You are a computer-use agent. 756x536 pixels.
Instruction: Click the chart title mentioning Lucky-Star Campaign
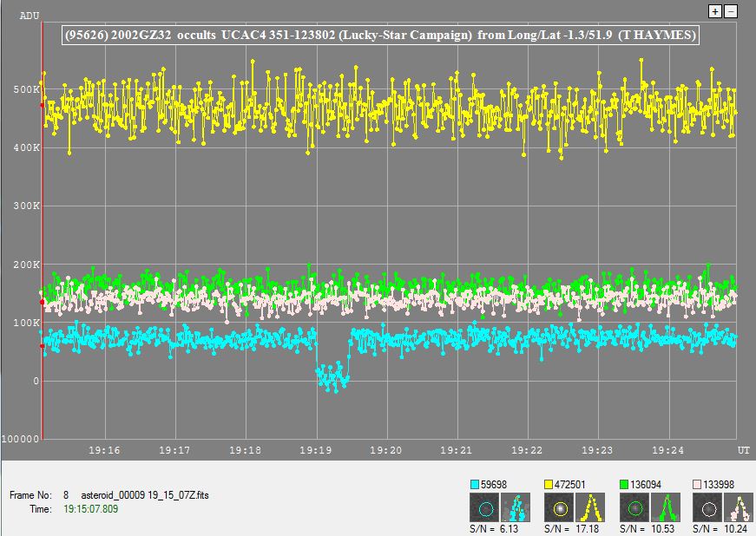[x=380, y=36]
